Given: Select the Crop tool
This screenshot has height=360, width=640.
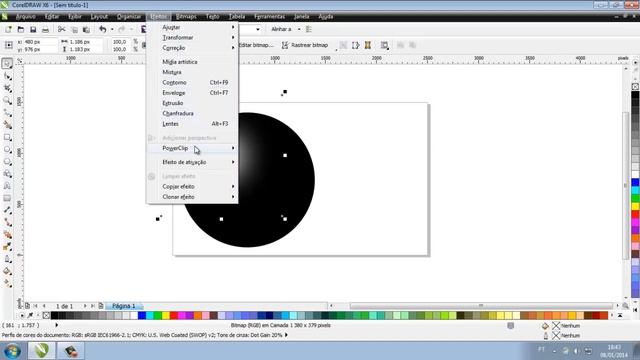Looking at the screenshot, I should [x=7, y=88].
